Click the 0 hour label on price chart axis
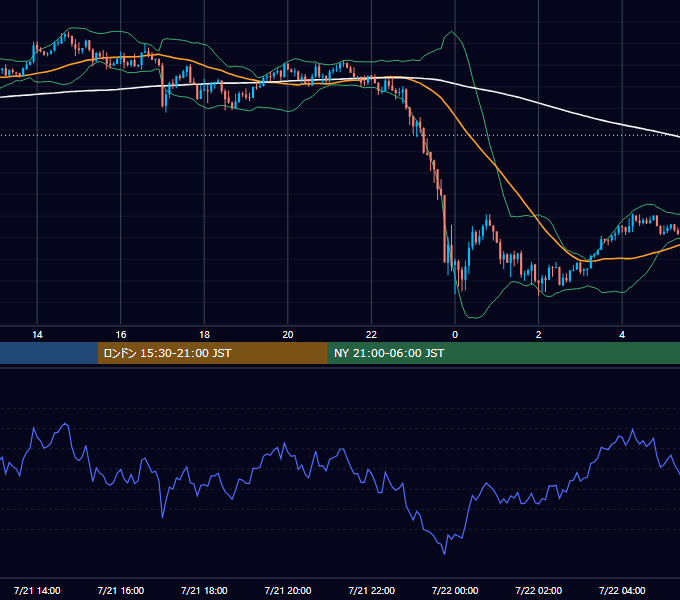The width and height of the screenshot is (680, 600). (455, 335)
